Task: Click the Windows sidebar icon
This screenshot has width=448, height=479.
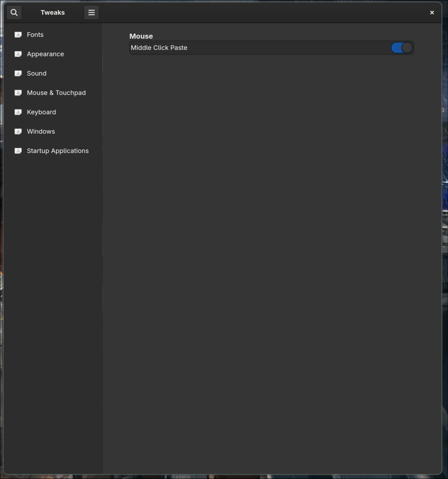Action: click(18, 131)
